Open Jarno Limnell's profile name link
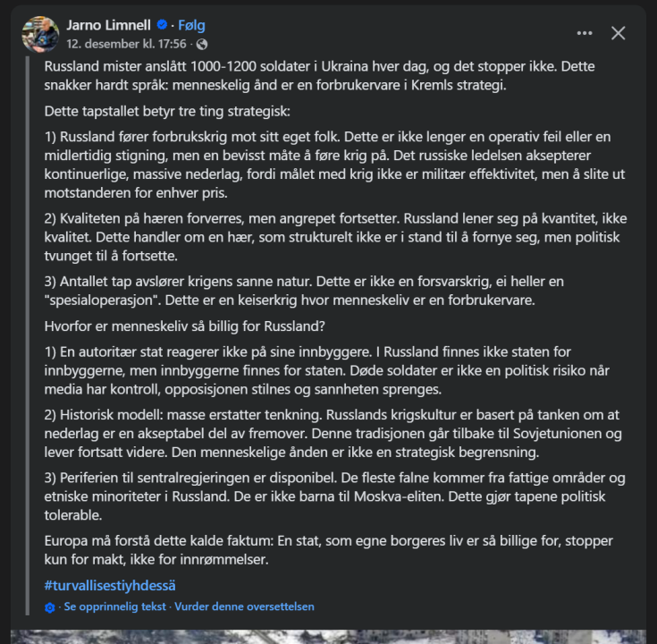This screenshot has width=657, height=644. tap(109, 25)
